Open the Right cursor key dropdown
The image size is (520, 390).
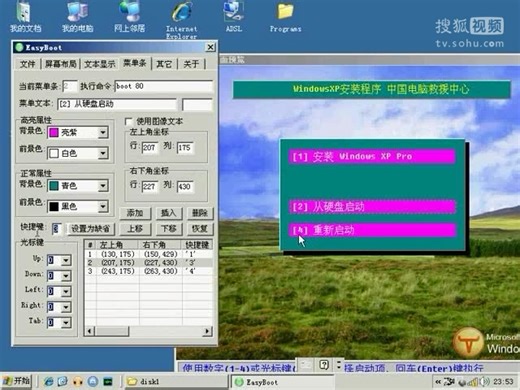[66, 307]
